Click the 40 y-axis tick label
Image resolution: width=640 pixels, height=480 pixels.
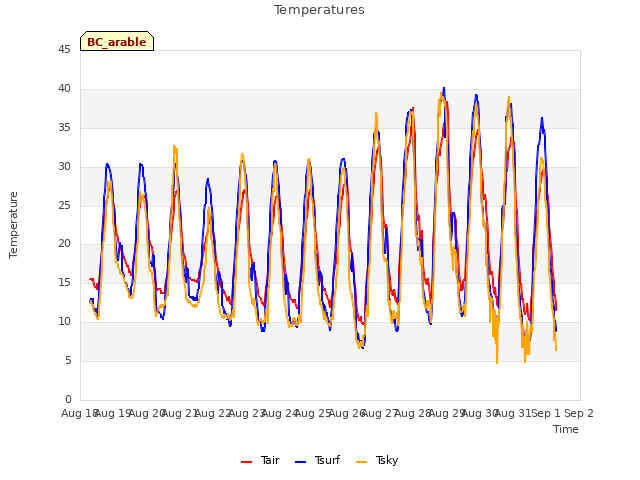pos(64,89)
